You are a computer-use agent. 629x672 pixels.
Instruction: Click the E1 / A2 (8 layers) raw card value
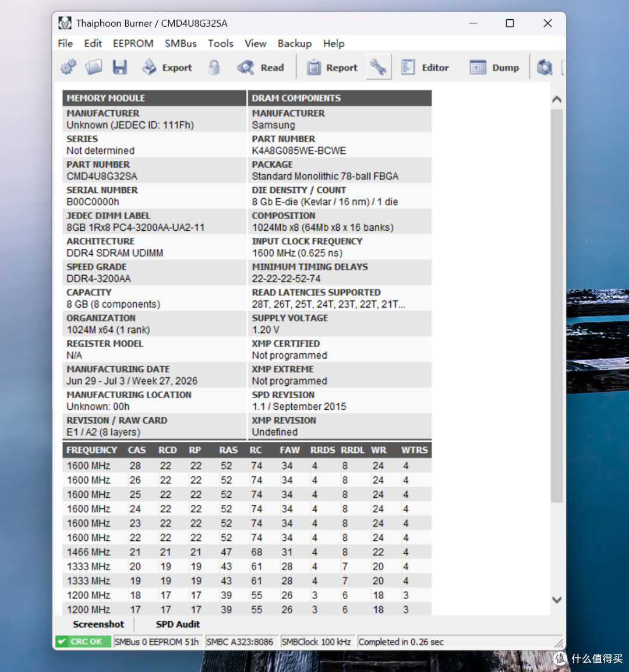tap(103, 432)
